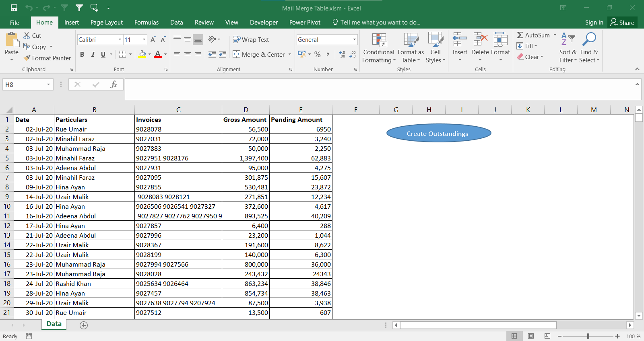Apply Comma Style number format
Viewport: 644px width, 341px height.
click(x=328, y=54)
